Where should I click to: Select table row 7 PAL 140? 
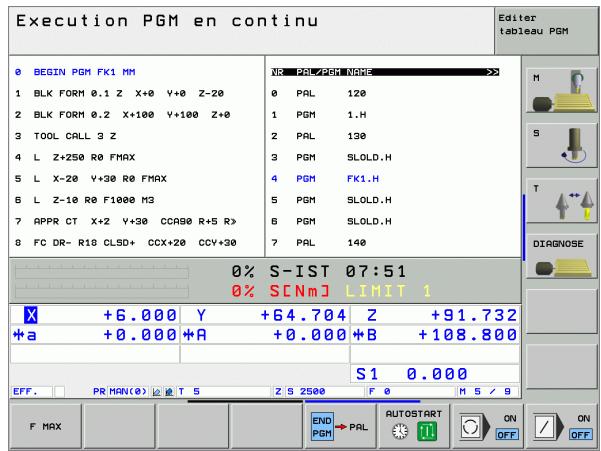pyautogui.click(x=385, y=243)
